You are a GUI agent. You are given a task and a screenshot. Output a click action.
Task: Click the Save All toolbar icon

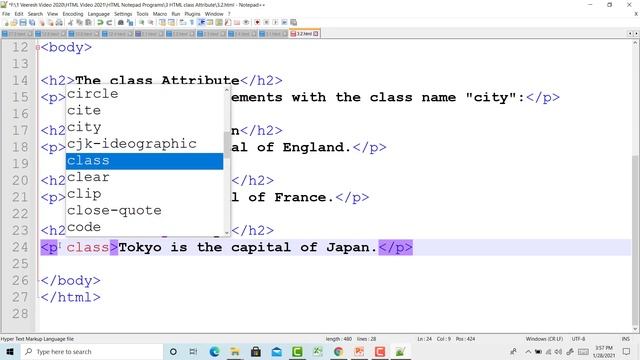coord(32,22)
